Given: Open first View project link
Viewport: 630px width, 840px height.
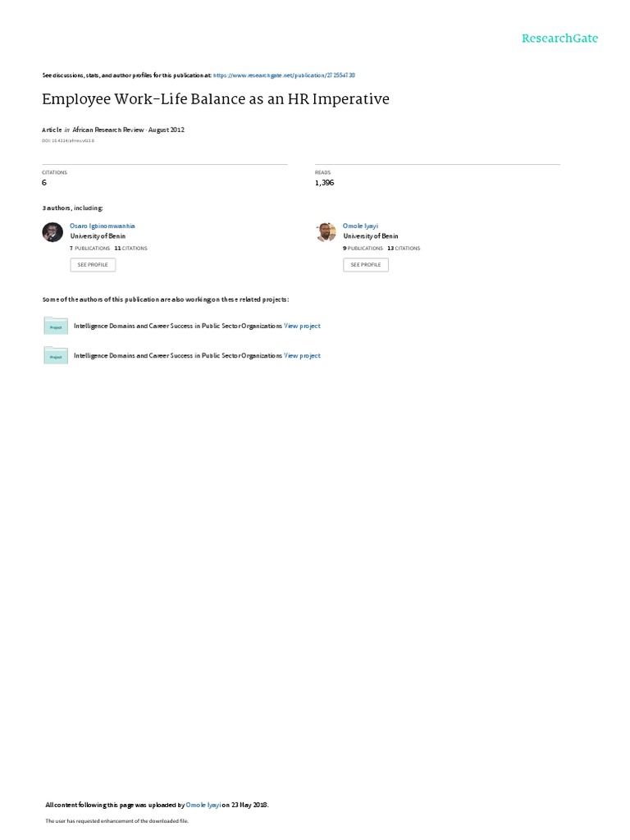Looking at the screenshot, I should coord(302,326).
